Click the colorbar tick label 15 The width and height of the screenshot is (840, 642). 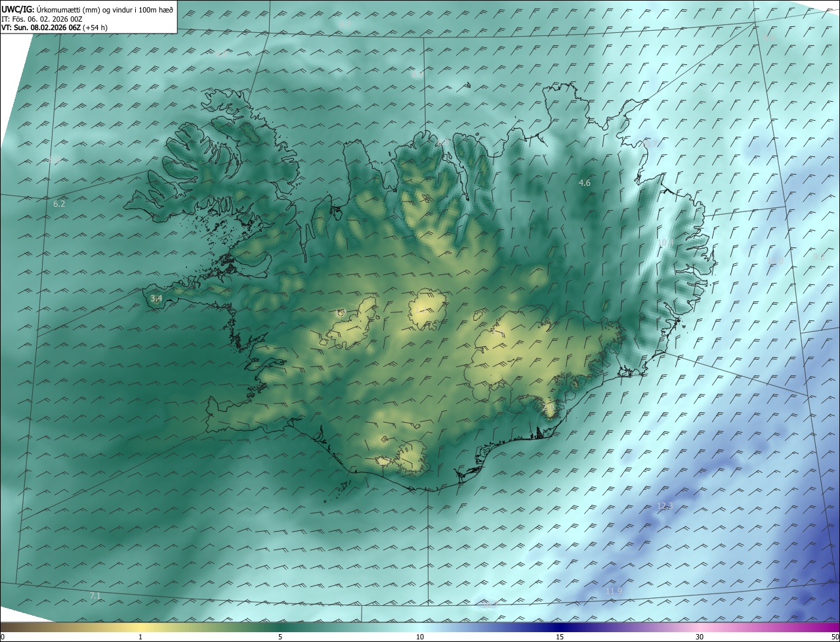(x=560, y=637)
